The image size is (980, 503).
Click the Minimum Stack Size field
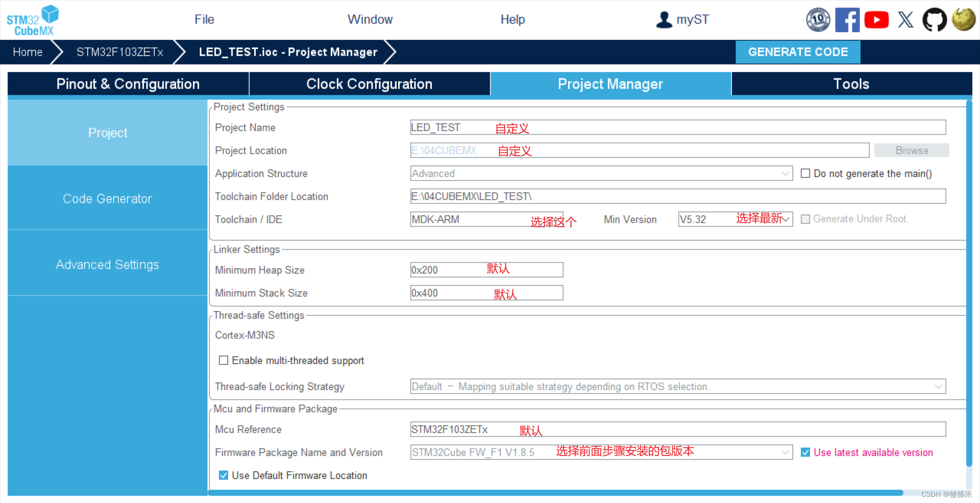coord(486,293)
